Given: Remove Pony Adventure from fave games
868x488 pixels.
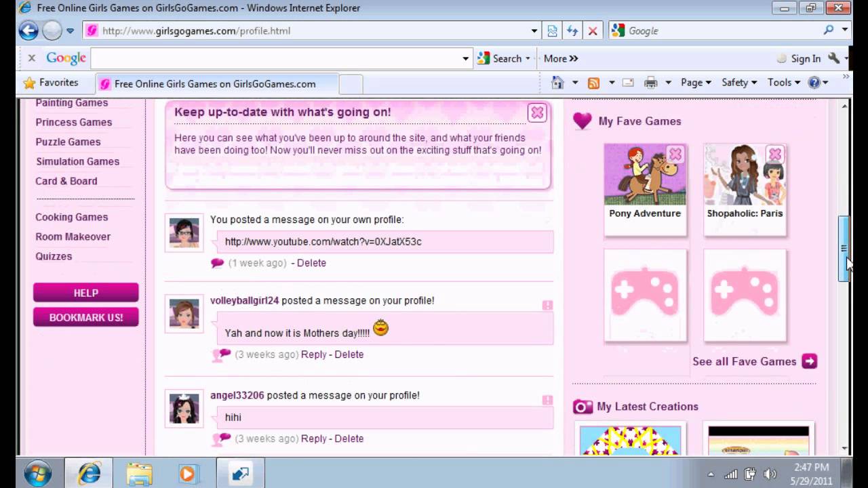Looking at the screenshot, I should (675, 155).
